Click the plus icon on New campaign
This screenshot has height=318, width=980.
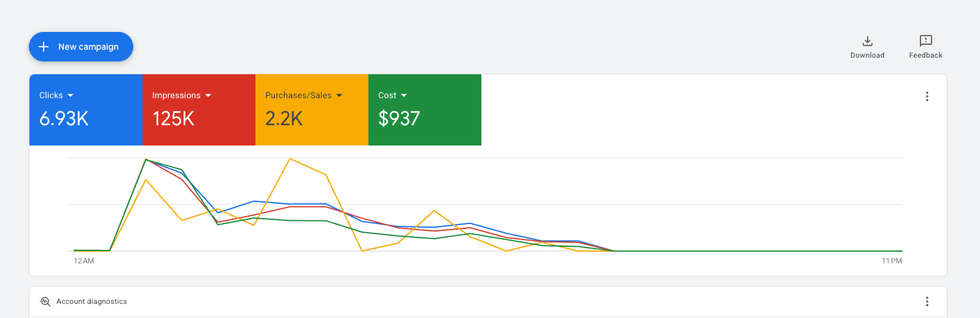click(x=44, y=47)
